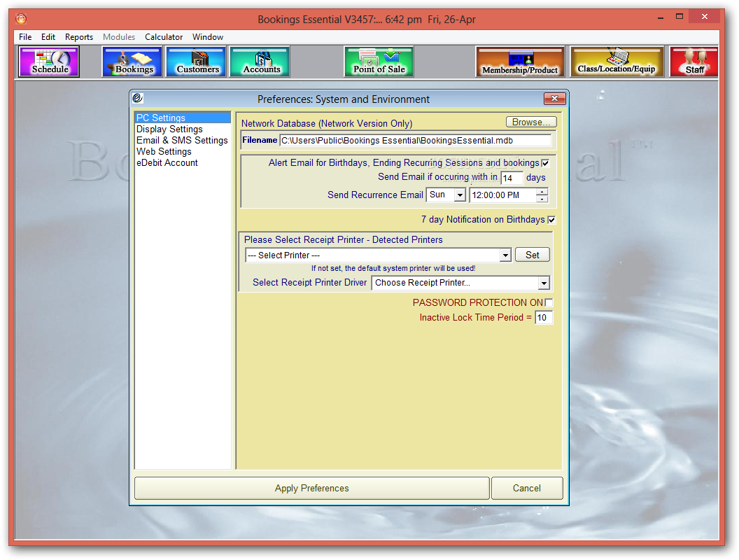Click Set receipt printer button
This screenshot has height=560, width=739.
532,255
